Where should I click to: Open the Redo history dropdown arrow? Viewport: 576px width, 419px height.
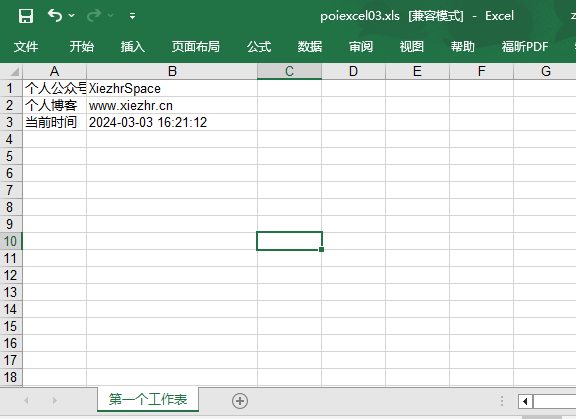[111, 15]
